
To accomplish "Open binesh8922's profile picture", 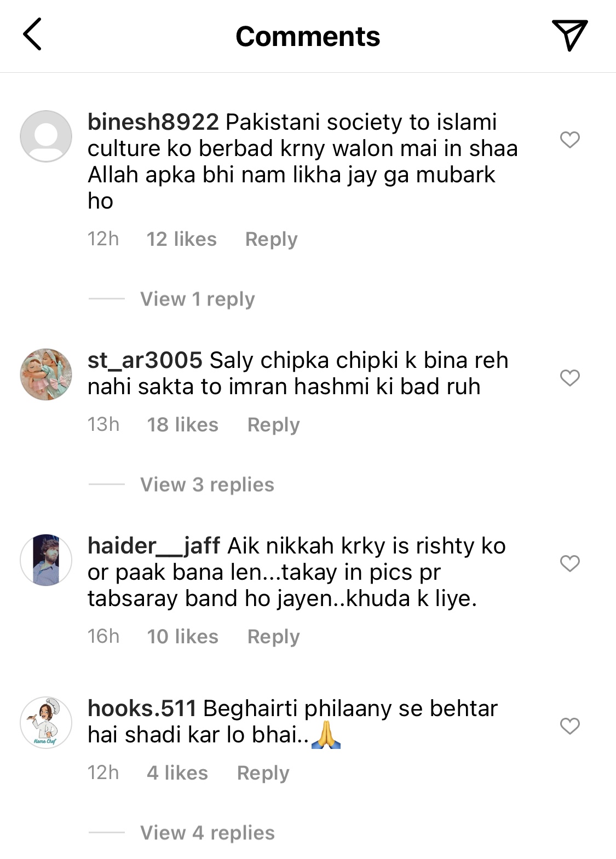I will [x=46, y=136].
